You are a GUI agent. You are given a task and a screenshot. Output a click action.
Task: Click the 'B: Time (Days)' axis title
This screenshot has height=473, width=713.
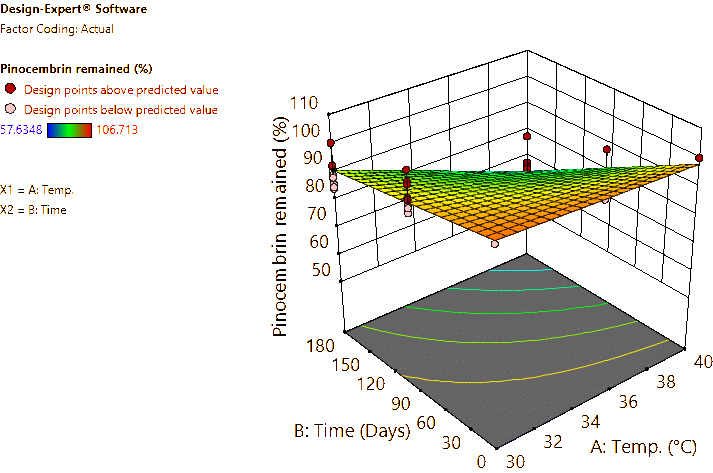pyautogui.click(x=351, y=431)
